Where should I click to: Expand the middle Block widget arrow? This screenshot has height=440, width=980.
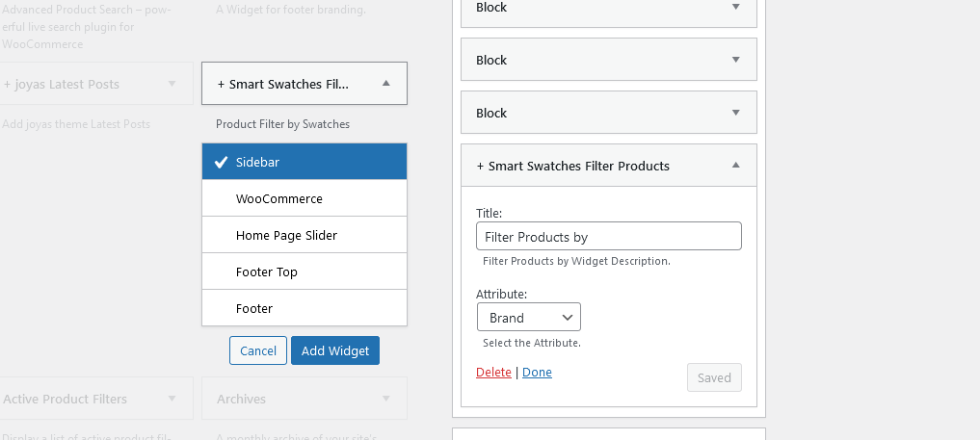point(736,60)
